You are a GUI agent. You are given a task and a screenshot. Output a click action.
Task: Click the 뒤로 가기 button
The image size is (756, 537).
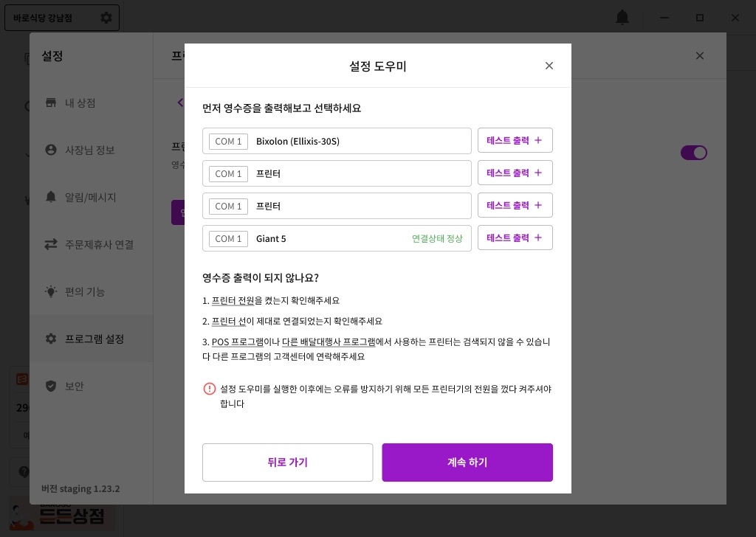pos(287,462)
